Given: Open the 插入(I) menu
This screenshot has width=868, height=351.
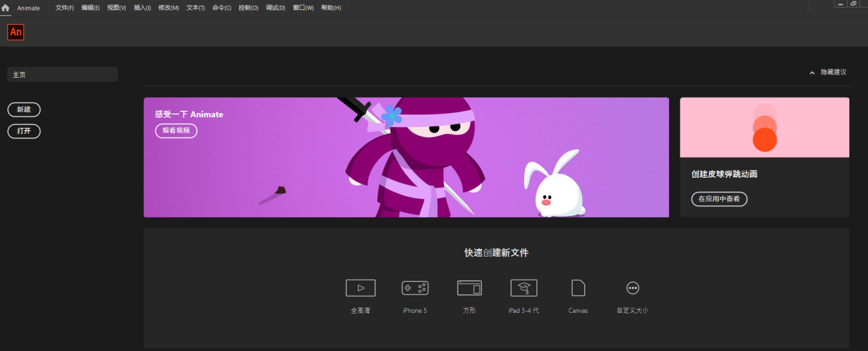Looking at the screenshot, I should pos(142,8).
